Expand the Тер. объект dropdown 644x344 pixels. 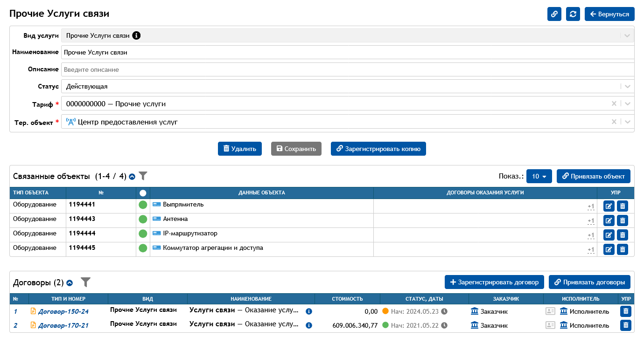pyautogui.click(x=628, y=122)
